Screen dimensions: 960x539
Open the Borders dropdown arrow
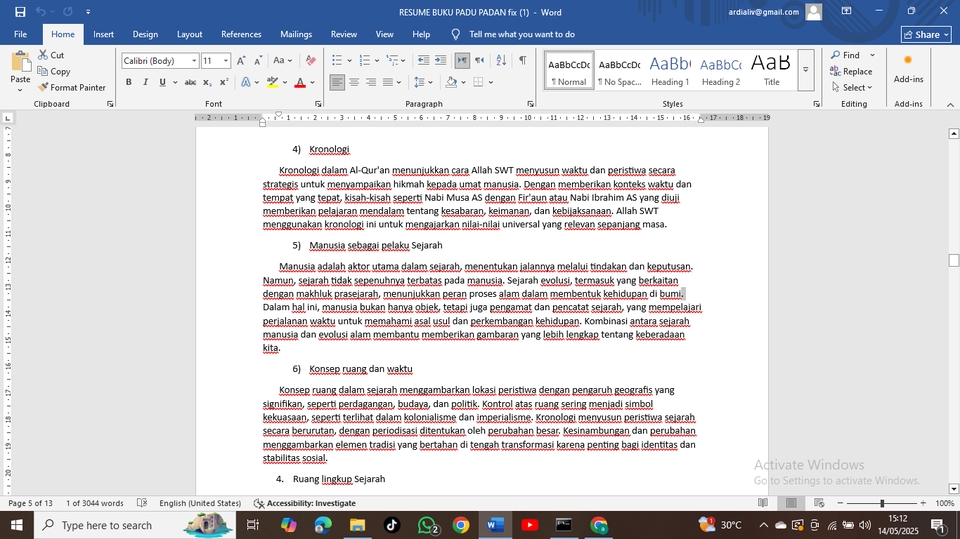[491, 82]
